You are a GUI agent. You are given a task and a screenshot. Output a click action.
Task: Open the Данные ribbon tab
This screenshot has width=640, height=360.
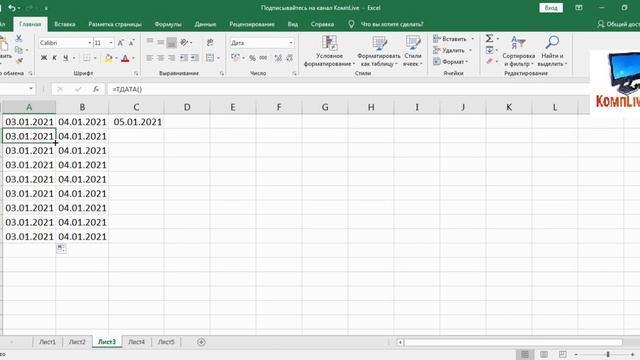[x=205, y=24]
